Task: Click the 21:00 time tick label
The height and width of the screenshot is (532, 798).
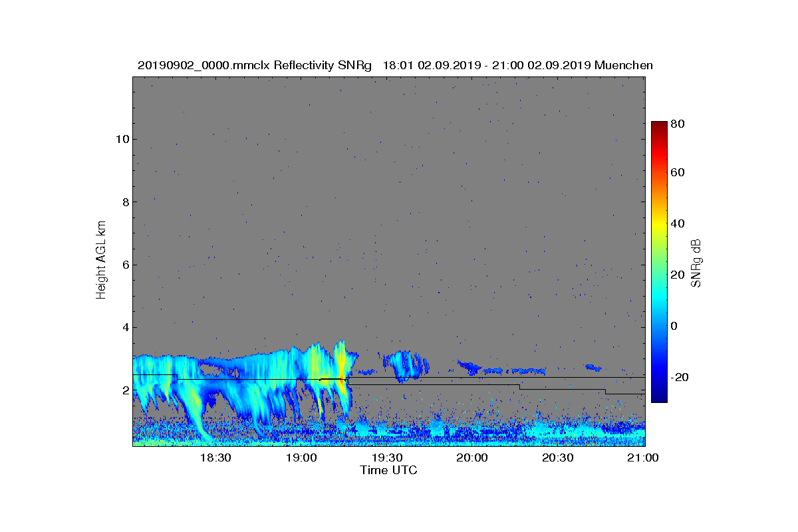Action: click(642, 458)
